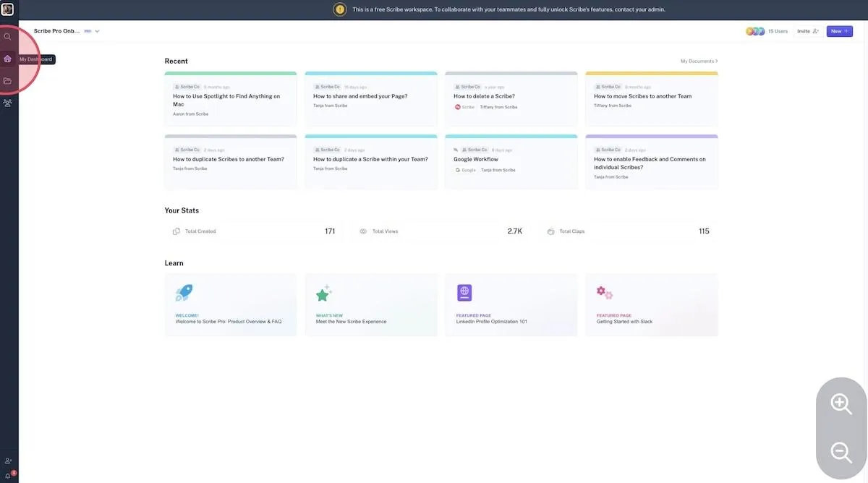Open the folder documents icon in sidebar
The width and height of the screenshot is (868, 483).
coord(7,81)
